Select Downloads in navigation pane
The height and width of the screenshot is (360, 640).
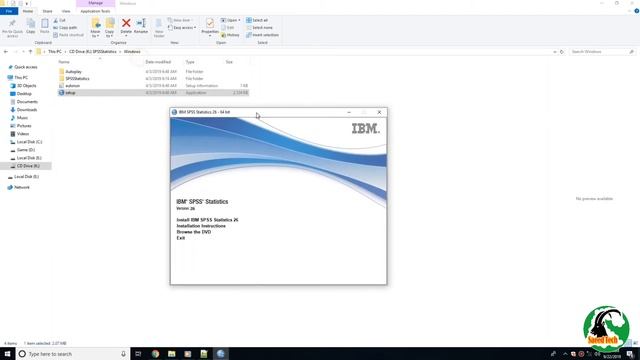[27, 110]
